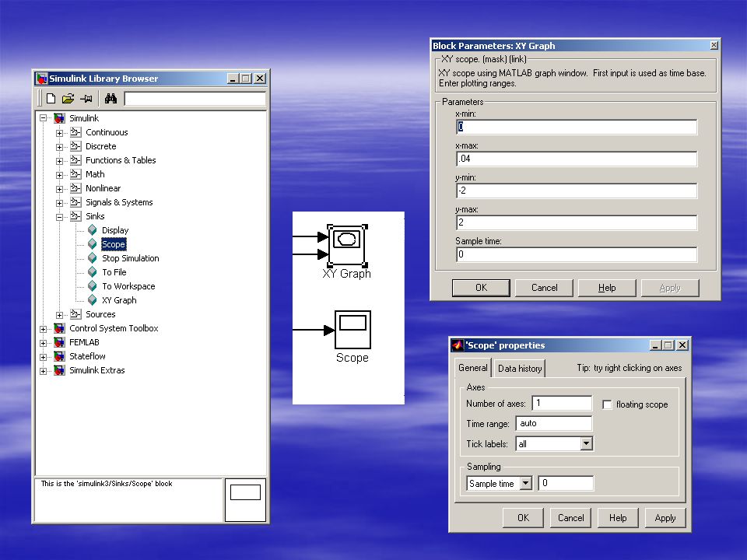The width and height of the screenshot is (747, 560).
Task: Open the Tick labels dropdown
Action: coord(587,444)
